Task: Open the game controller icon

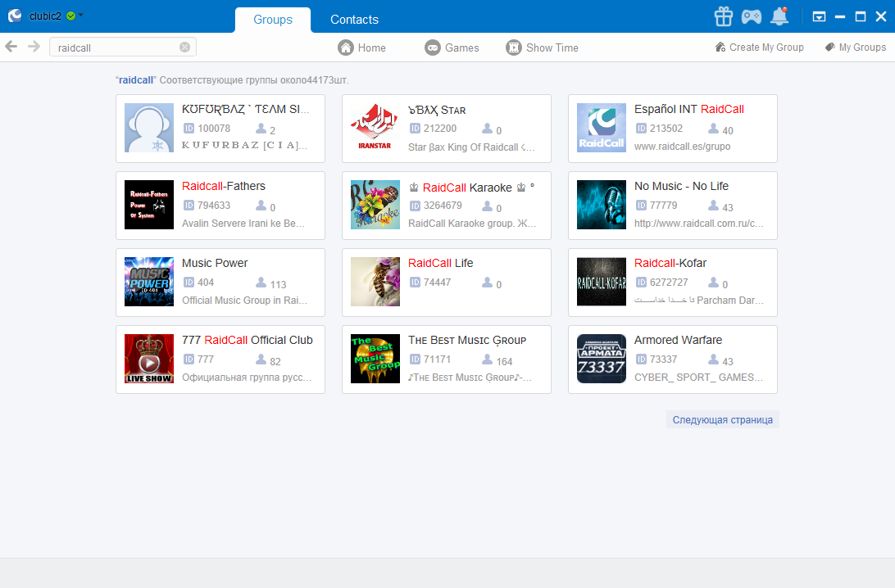Action: point(751,16)
